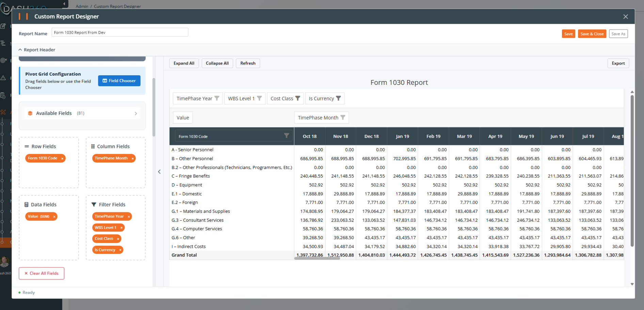The width and height of the screenshot is (644, 310).
Task: Open filter icon on Is Currency field
Action: 338,98
